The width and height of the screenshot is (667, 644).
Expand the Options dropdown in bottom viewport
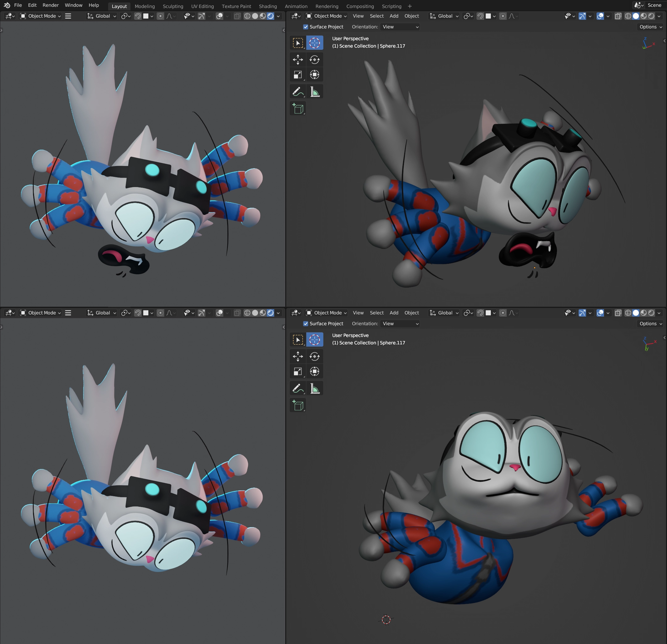650,324
